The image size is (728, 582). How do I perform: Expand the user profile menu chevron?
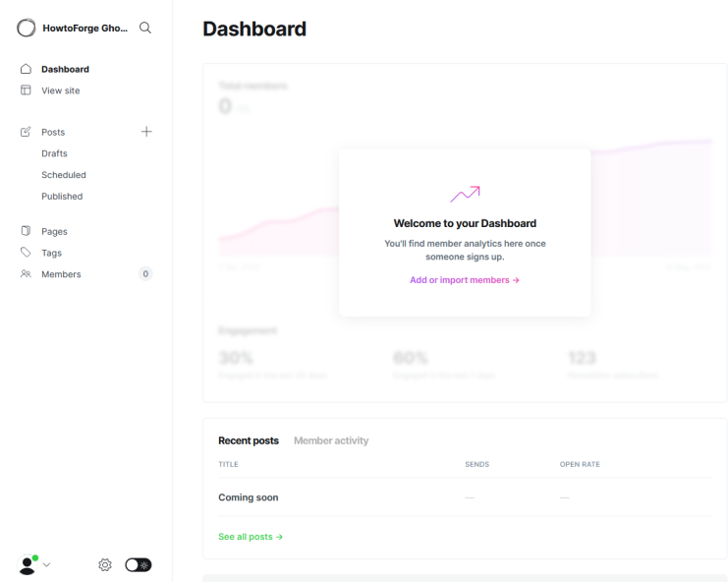click(x=46, y=564)
